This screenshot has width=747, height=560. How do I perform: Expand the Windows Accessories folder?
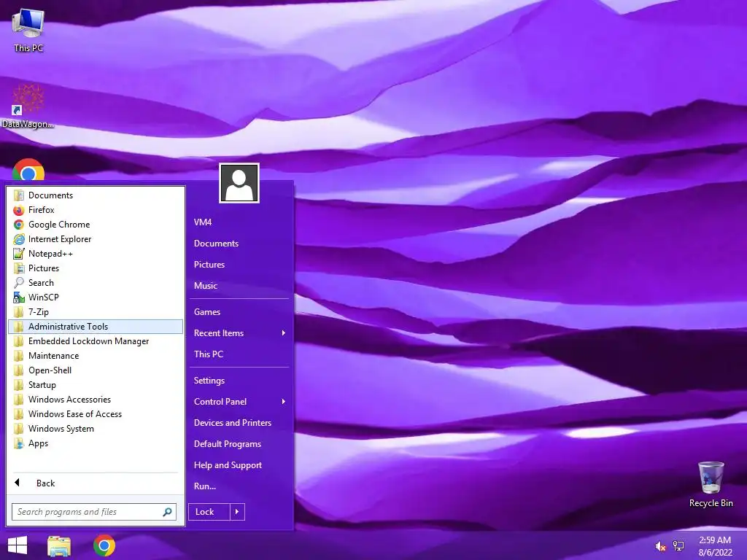point(96,400)
